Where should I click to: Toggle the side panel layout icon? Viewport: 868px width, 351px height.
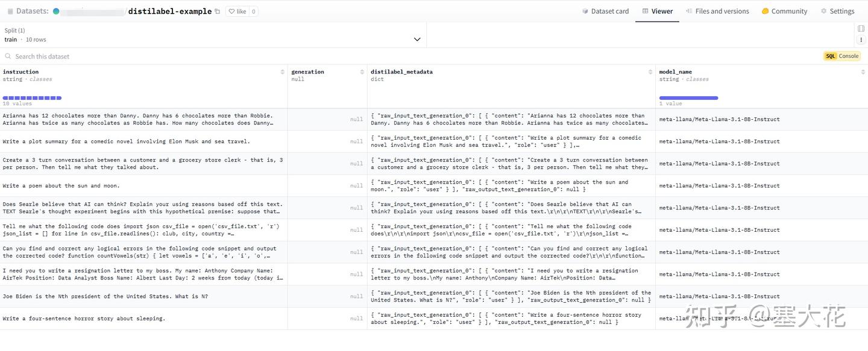pyautogui.click(x=861, y=28)
